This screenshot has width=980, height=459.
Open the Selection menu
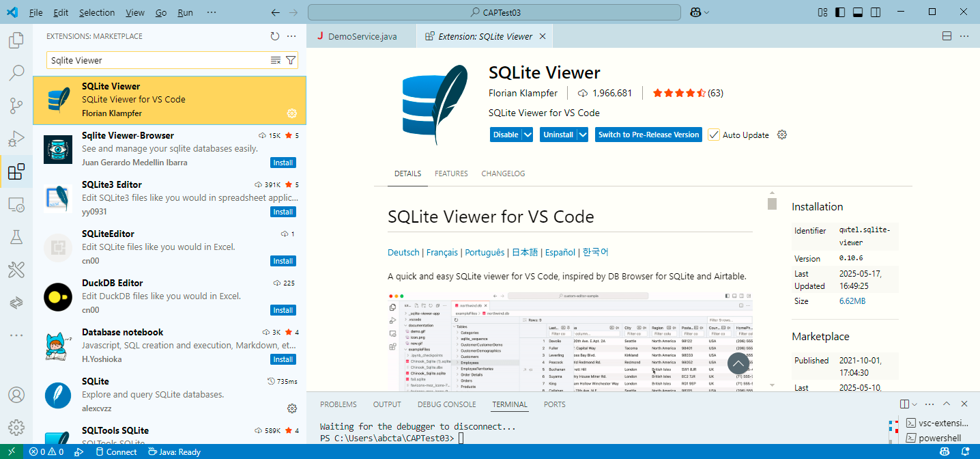point(97,12)
